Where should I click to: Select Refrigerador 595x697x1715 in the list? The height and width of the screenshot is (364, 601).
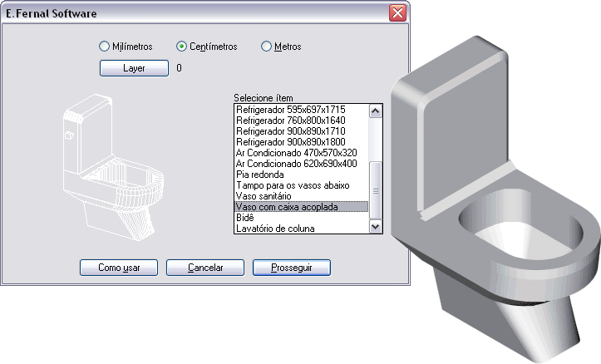pyautogui.click(x=290, y=110)
